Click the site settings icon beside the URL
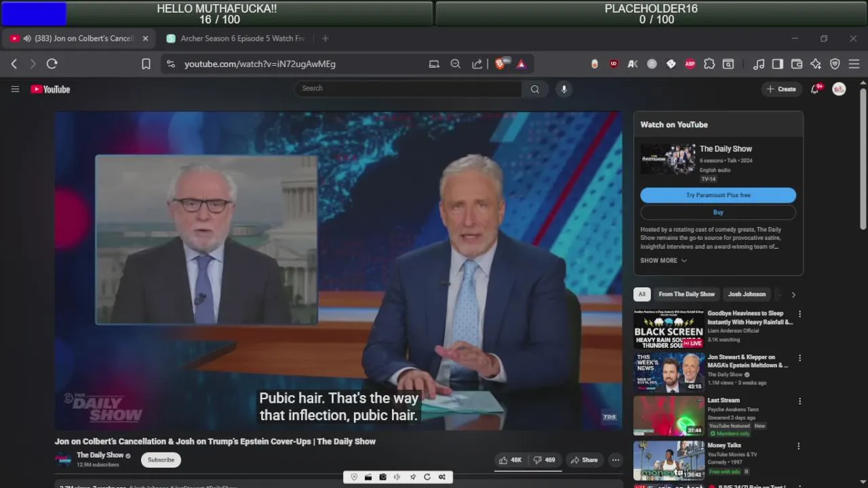The width and height of the screenshot is (868, 488). click(x=171, y=64)
